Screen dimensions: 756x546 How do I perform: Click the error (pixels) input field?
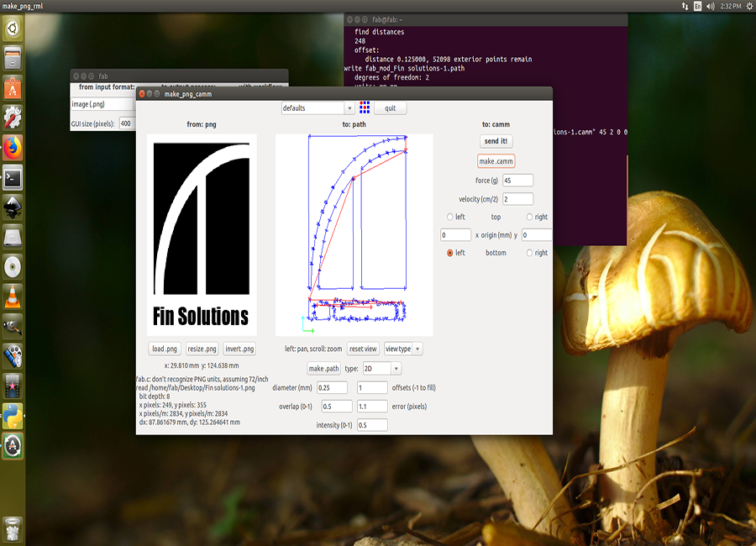point(372,407)
